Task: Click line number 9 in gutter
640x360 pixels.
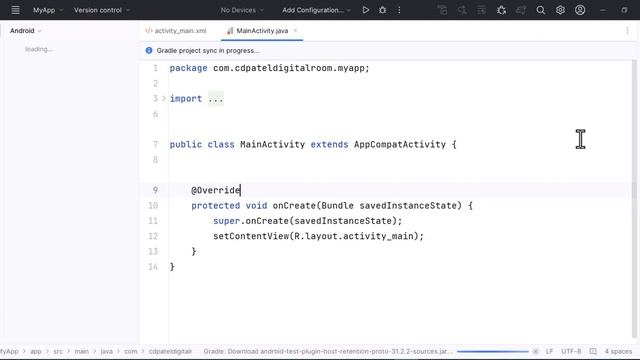Action: [155, 190]
